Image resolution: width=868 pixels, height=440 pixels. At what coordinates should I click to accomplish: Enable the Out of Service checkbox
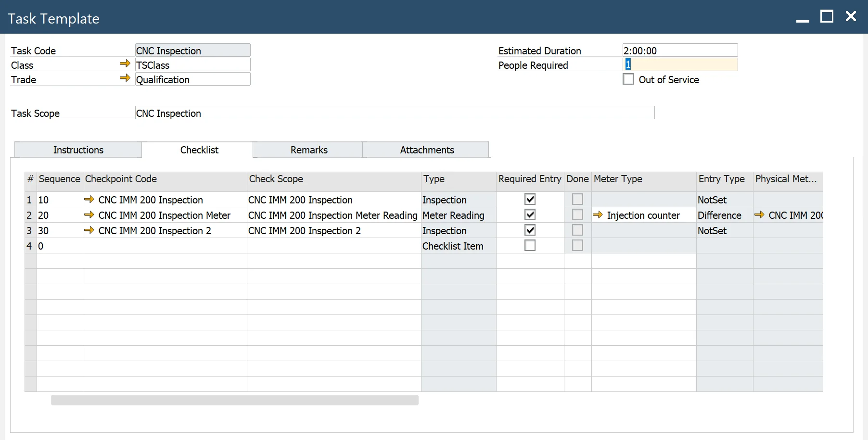628,79
